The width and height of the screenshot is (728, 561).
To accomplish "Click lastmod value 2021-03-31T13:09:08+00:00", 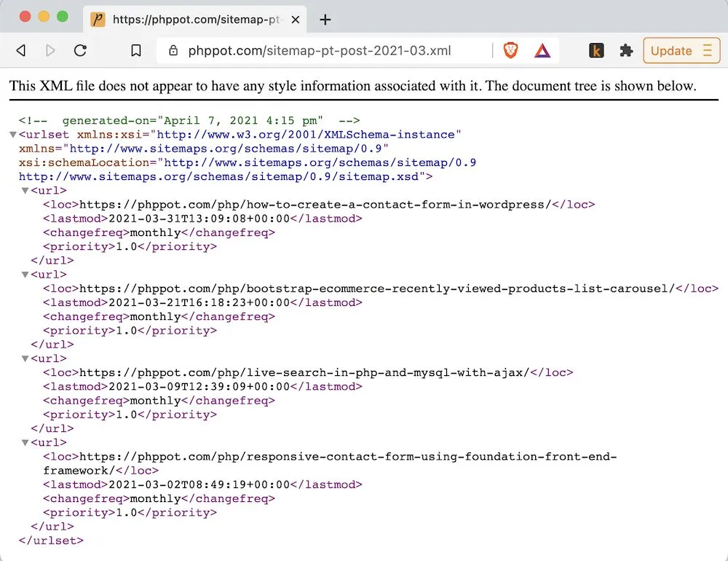I will coord(199,219).
